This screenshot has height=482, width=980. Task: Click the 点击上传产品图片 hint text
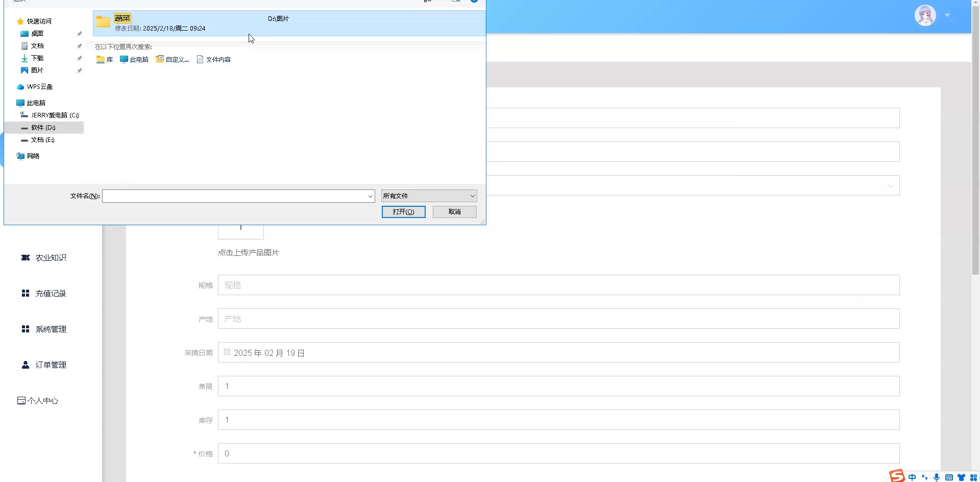click(249, 253)
